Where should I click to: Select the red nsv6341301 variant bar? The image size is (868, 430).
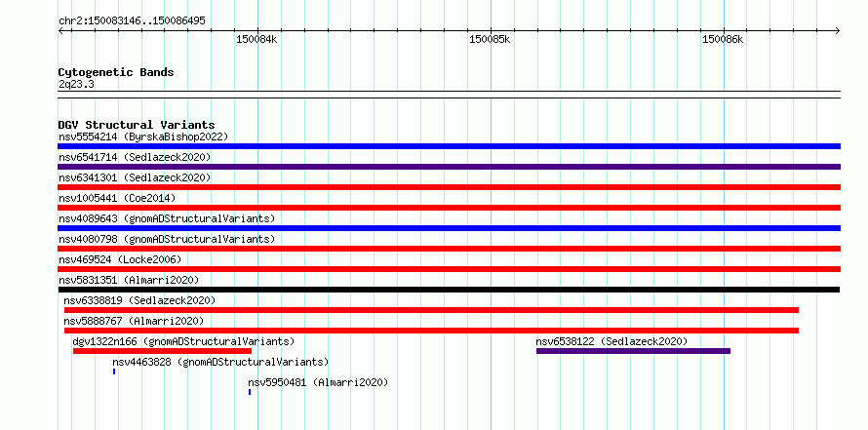click(x=449, y=187)
